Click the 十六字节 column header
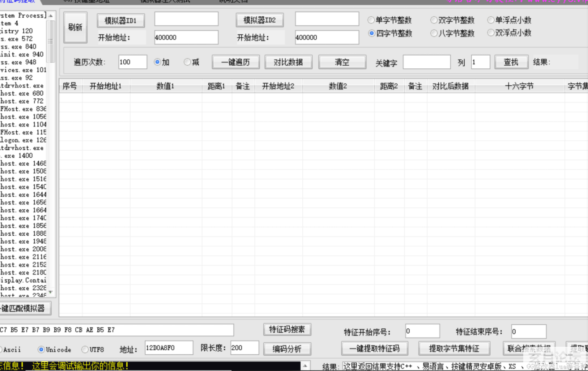This screenshot has width=588, height=371. [x=520, y=86]
